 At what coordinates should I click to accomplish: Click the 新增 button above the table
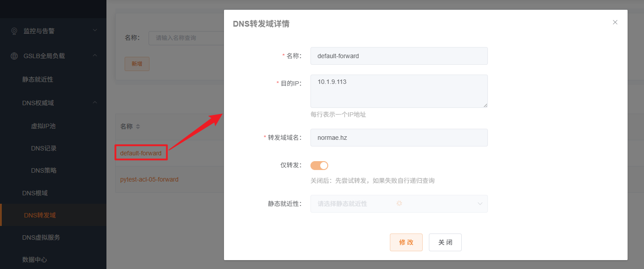pos(137,63)
